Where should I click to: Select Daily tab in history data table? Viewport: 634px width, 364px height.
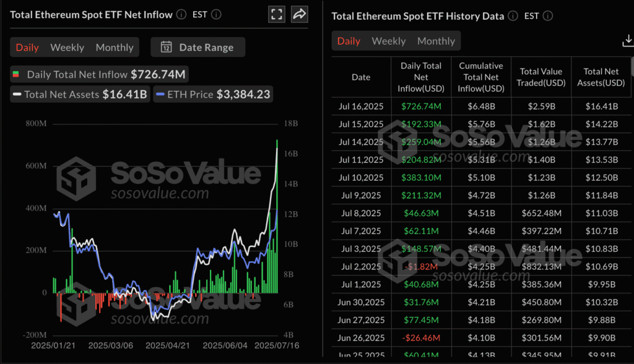pyautogui.click(x=349, y=41)
